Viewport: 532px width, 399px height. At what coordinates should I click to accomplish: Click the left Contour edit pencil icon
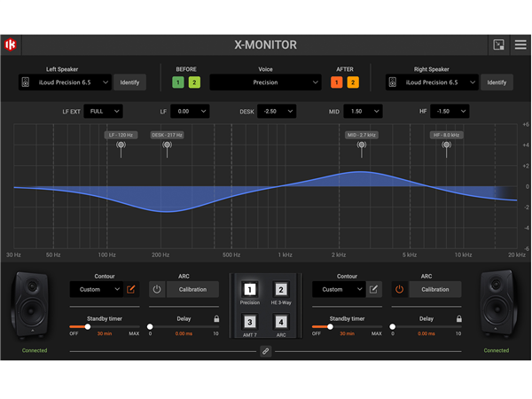[131, 289]
